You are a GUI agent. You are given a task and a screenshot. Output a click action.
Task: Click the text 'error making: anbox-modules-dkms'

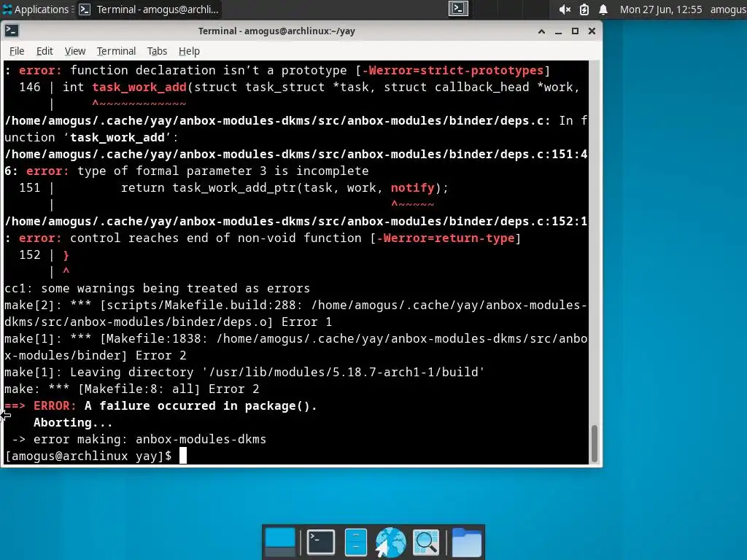150,439
